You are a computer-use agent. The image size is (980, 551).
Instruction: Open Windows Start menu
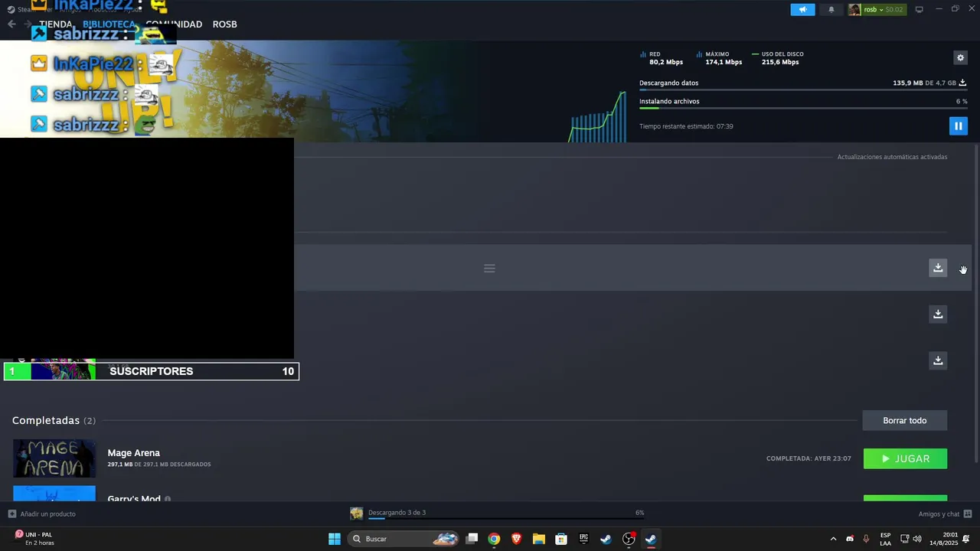(335, 539)
